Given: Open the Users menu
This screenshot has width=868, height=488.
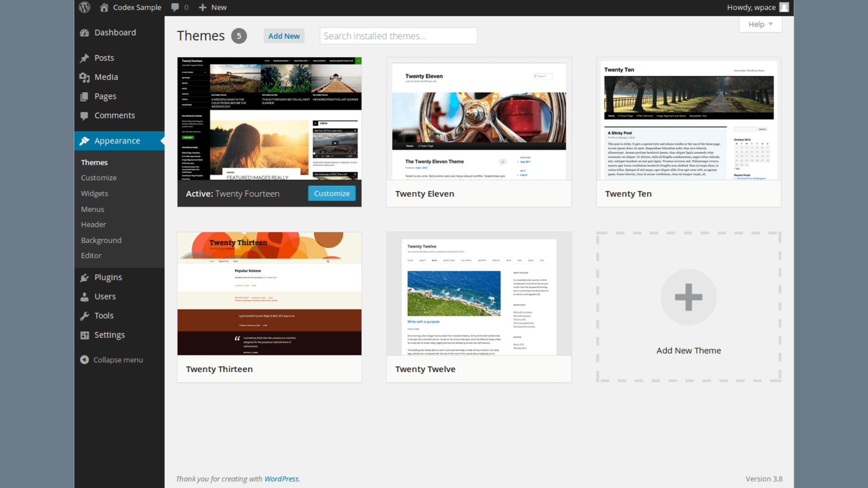Looking at the screenshot, I should pyautogui.click(x=105, y=296).
